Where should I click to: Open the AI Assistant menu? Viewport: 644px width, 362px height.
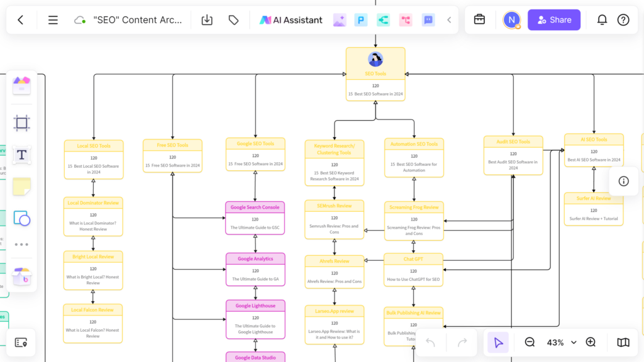[x=291, y=20]
